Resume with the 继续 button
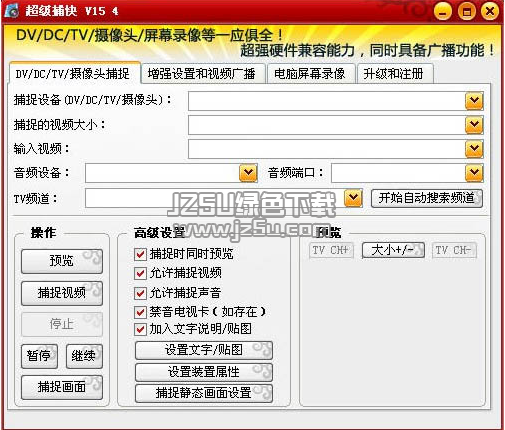Viewport: 505px width, 430px height. [x=84, y=356]
